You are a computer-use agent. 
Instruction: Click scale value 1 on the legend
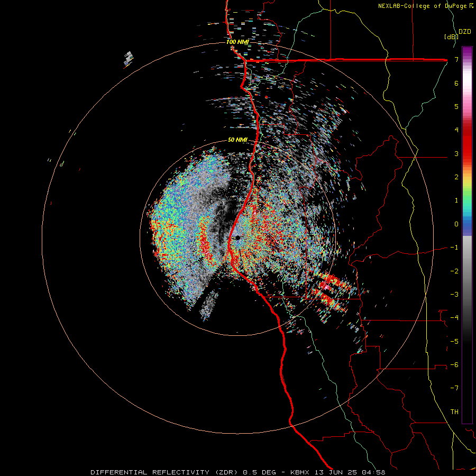pyautogui.click(x=456, y=200)
